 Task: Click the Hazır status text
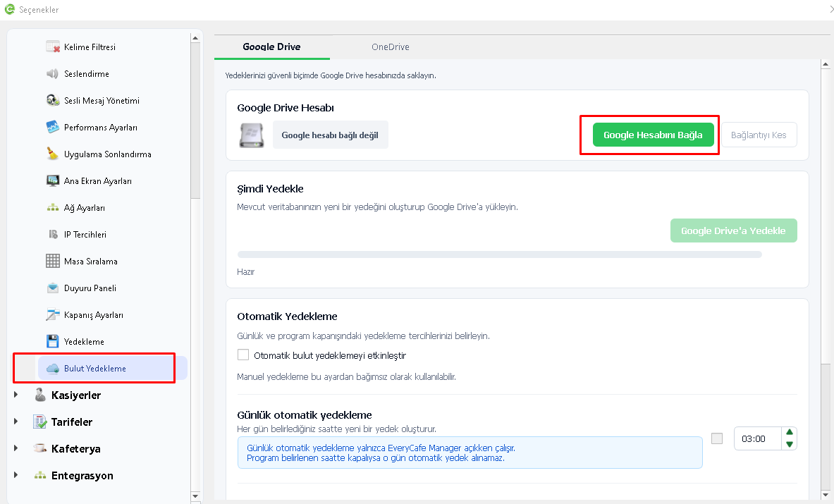tap(246, 271)
